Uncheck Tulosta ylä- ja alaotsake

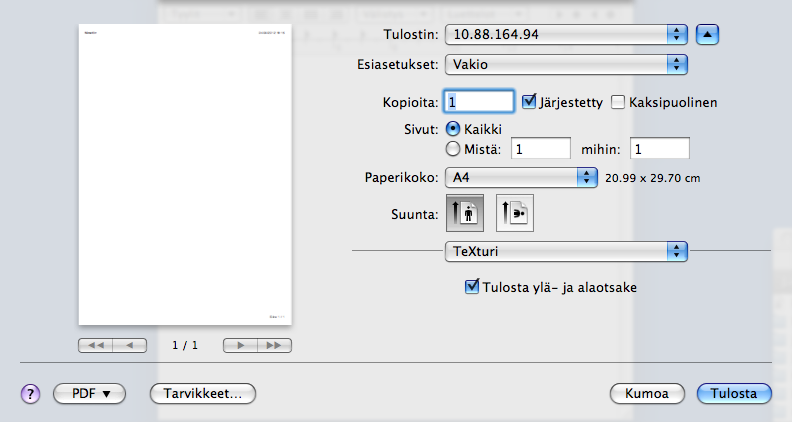click(473, 287)
